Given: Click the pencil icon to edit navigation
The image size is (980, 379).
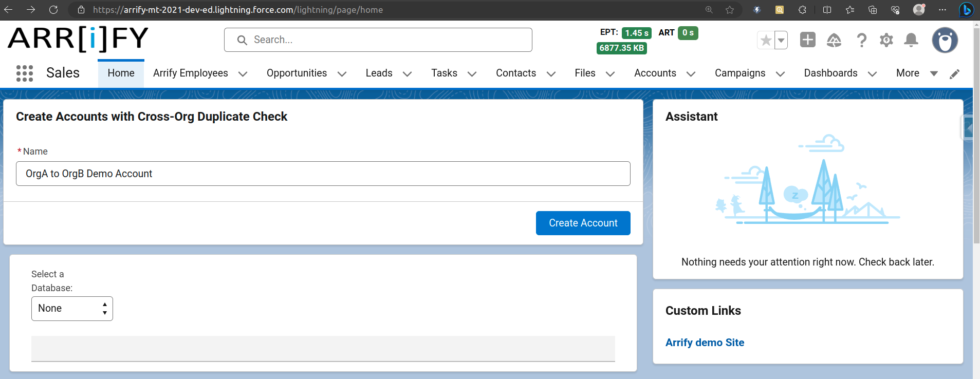Looking at the screenshot, I should tap(954, 74).
